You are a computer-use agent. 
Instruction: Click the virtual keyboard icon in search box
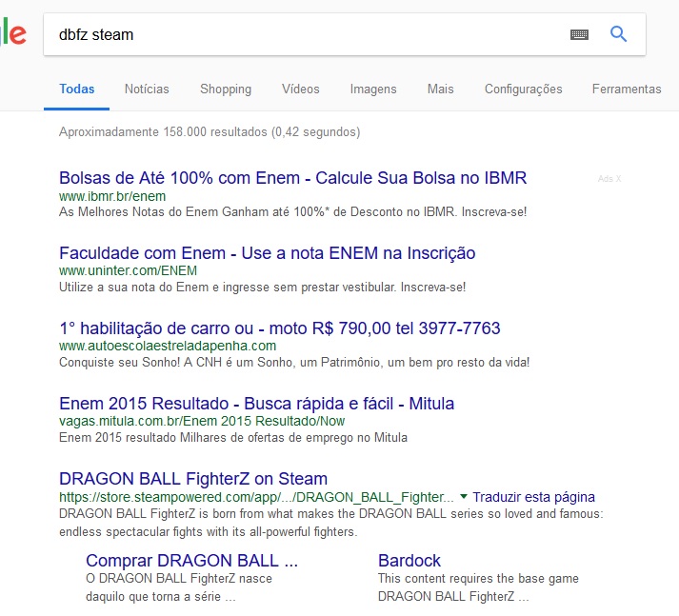(579, 34)
